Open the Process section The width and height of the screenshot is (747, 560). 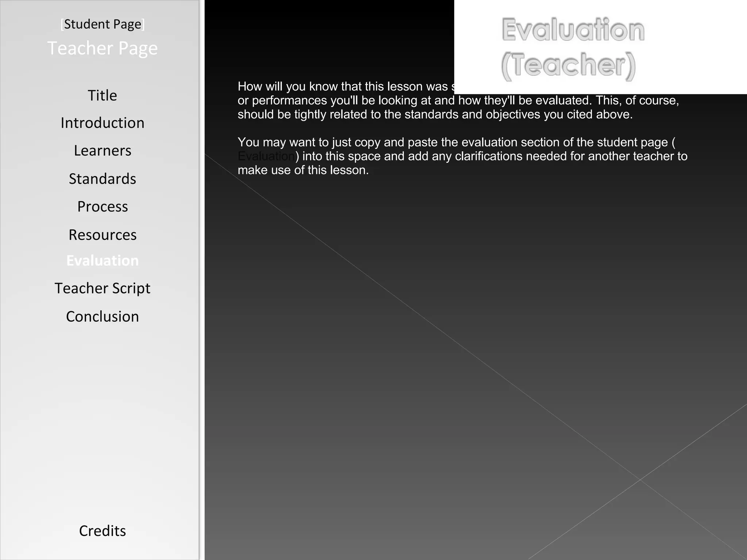coord(102,206)
